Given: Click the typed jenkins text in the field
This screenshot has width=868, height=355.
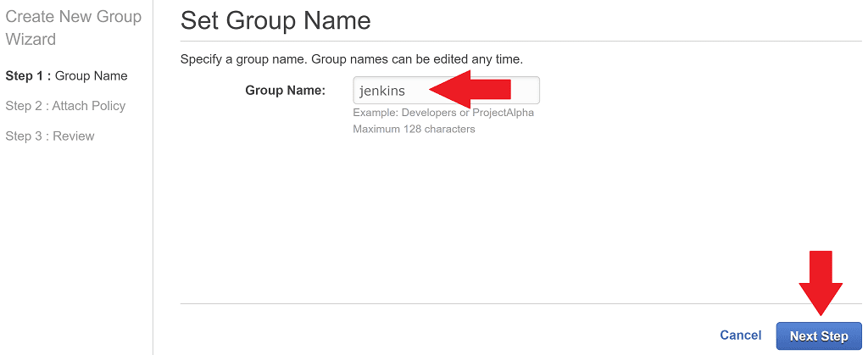Looking at the screenshot, I should point(382,91).
